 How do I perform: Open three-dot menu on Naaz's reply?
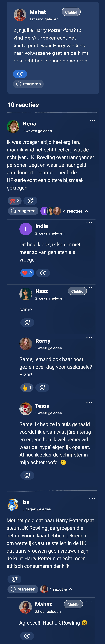tap(89, 288)
